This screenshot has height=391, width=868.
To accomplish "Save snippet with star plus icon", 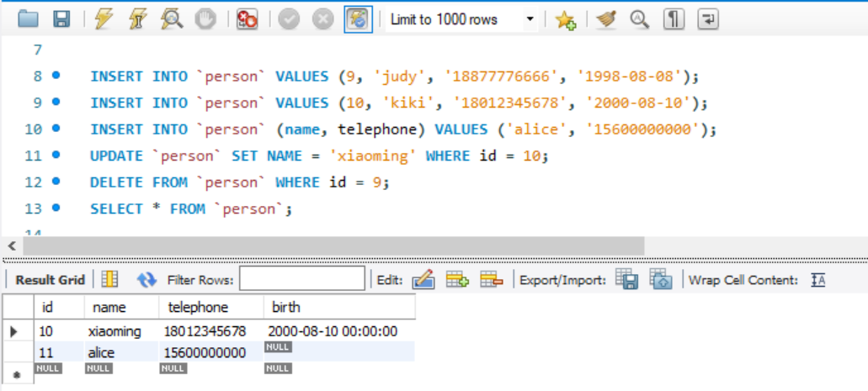I will (565, 20).
